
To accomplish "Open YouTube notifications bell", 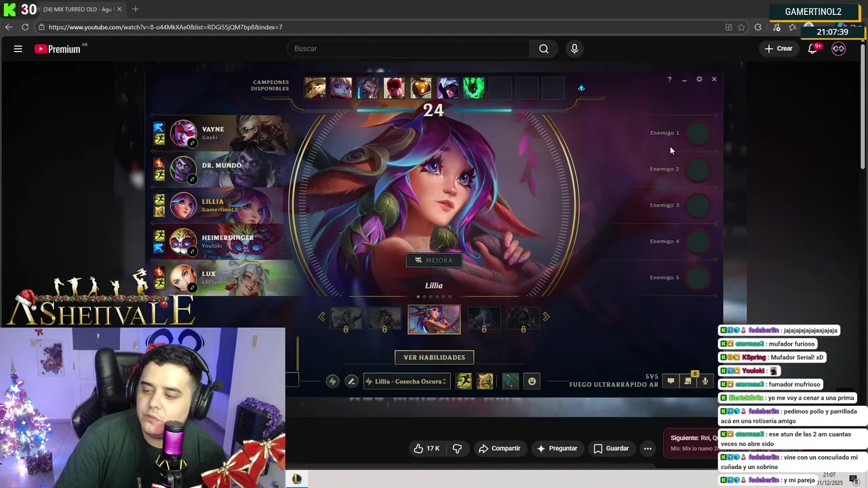I will pos(812,49).
